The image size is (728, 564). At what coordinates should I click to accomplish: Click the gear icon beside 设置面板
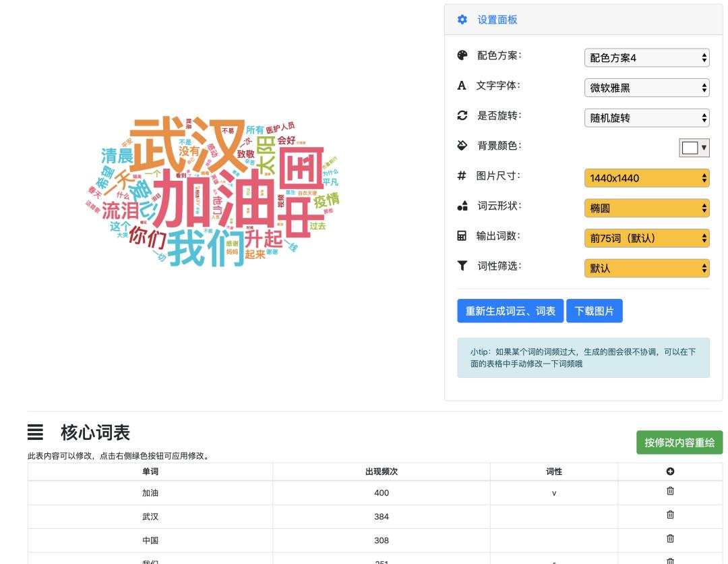462,20
